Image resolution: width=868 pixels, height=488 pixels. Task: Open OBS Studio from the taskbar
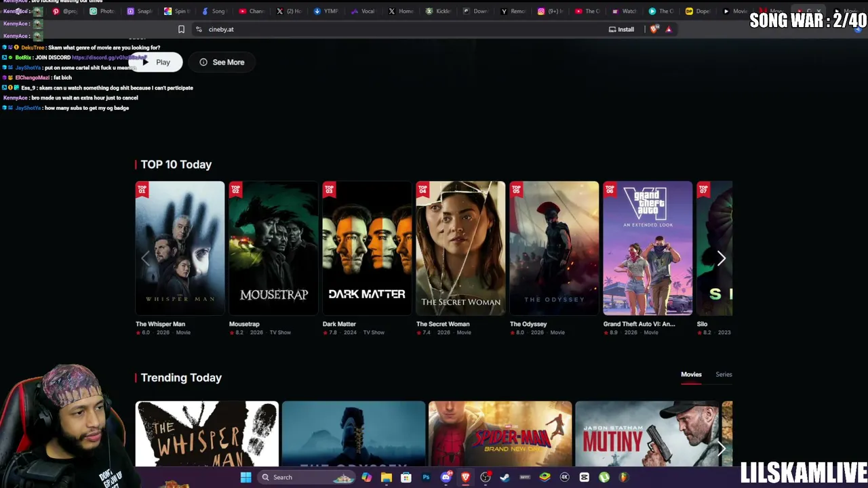[486, 477]
